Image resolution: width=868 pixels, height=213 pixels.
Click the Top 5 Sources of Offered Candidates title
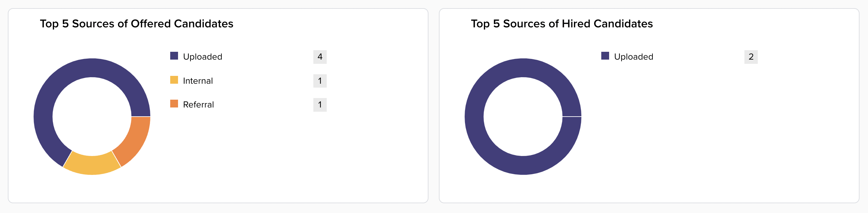point(137,24)
